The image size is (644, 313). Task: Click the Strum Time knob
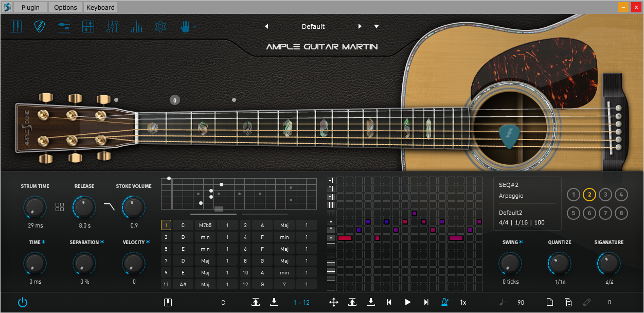coord(35,207)
